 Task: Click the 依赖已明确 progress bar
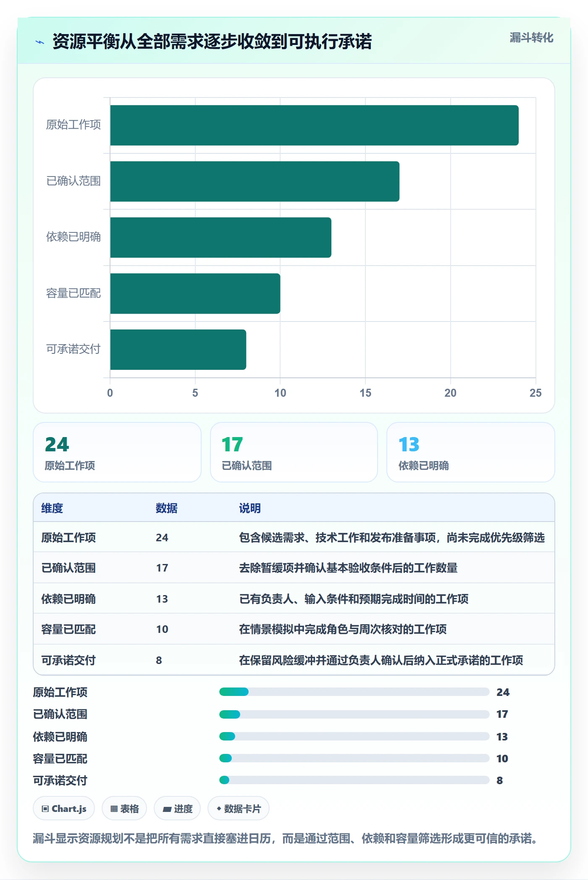[x=354, y=736]
